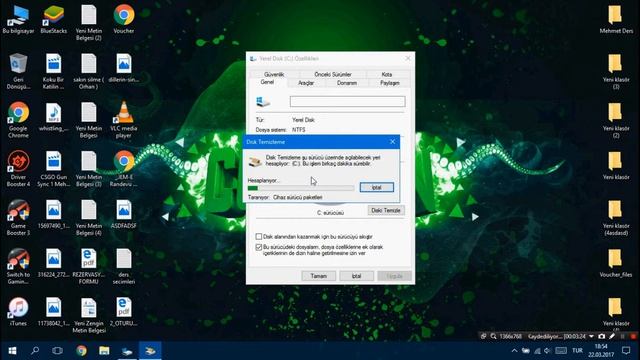Click the drive label input field
This screenshot has width=640, height=360.
click(x=347, y=101)
